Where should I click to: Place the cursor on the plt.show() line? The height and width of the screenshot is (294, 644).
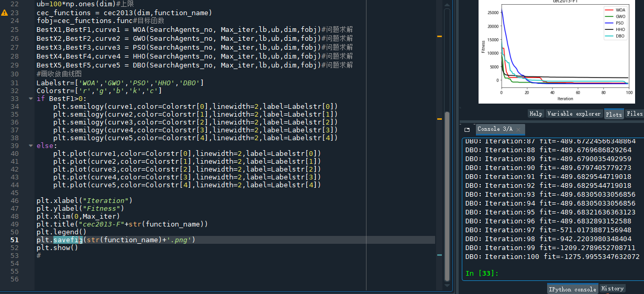pos(58,248)
